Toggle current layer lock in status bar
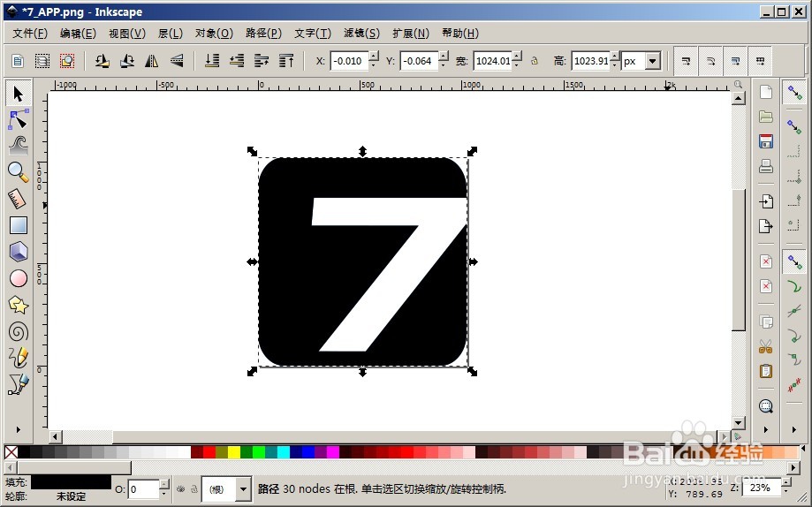812x507 pixels. pyautogui.click(x=194, y=488)
